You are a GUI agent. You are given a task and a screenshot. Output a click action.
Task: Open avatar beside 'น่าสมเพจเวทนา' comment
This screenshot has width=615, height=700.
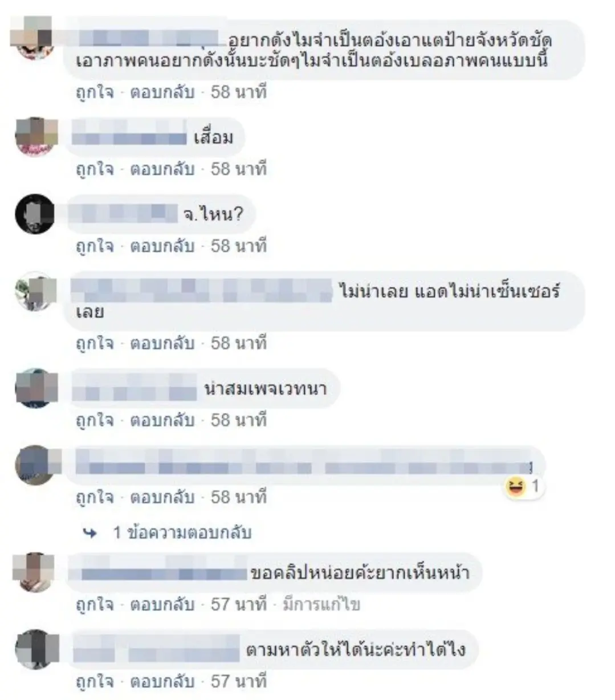pos(35,388)
